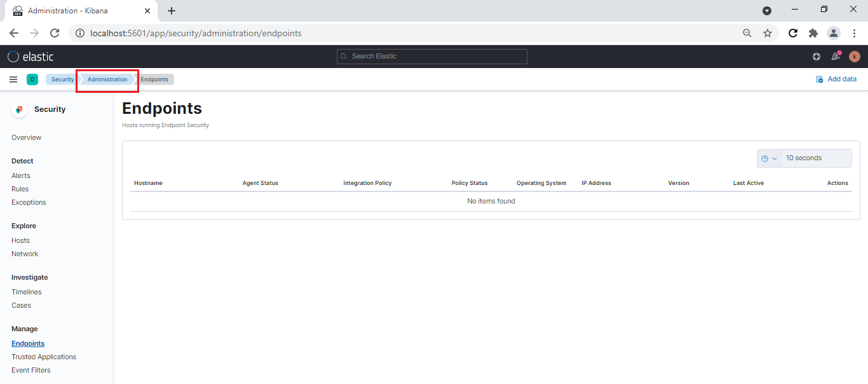
Task: Click the Security app shield logo
Action: pyautogui.click(x=18, y=109)
